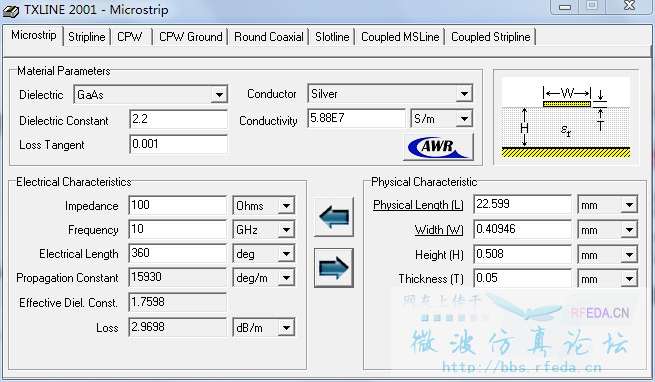
Task: Click the Physical Length field 22.599
Action: click(x=522, y=204)
